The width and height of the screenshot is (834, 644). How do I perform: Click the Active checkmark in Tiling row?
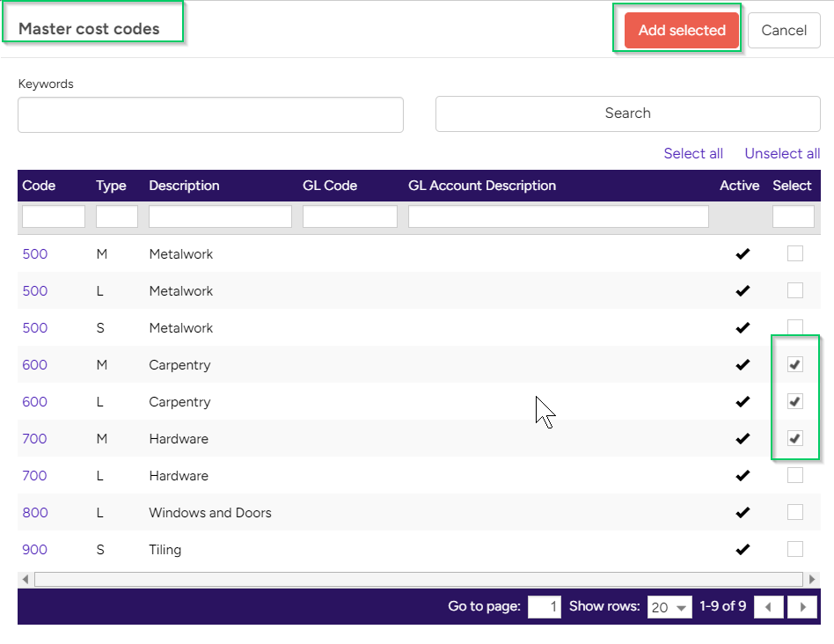(743, 549)
